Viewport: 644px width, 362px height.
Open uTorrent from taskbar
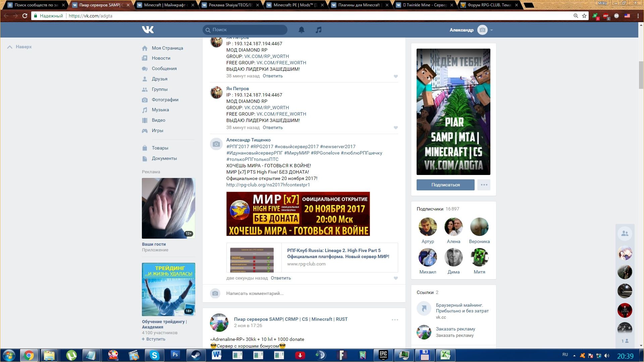[71, 355]
